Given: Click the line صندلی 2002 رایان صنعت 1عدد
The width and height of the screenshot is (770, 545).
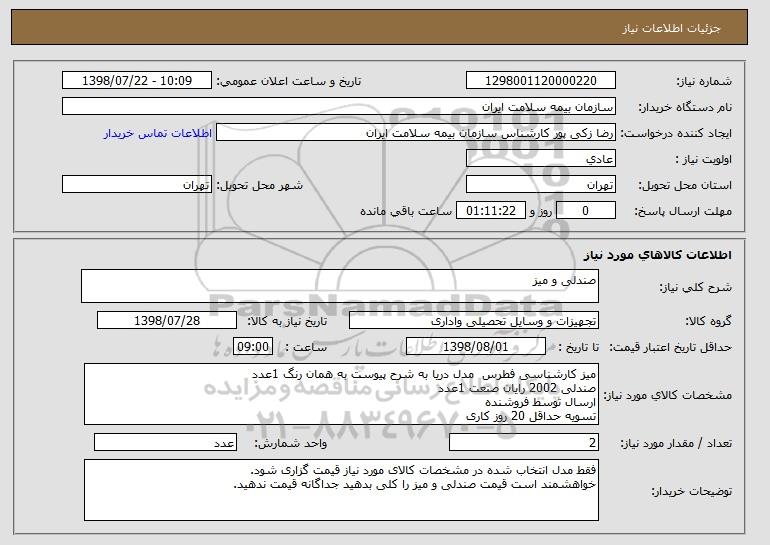Looking at the screenshot, I should tap(516, 388).
